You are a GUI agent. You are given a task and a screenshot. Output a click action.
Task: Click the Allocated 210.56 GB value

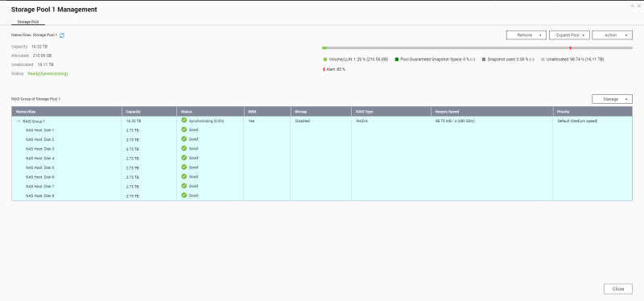[42, 56]
